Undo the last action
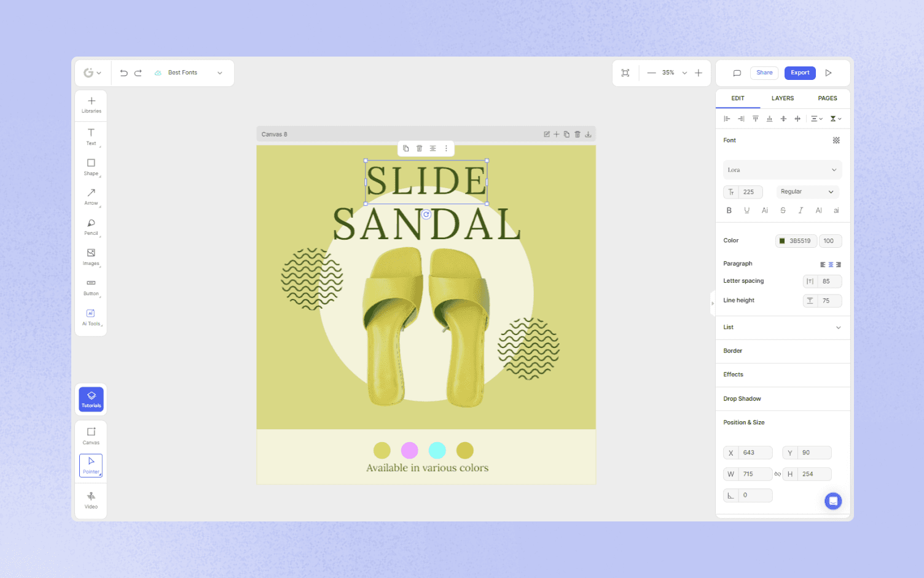924x578 pixels. point(123,73)
